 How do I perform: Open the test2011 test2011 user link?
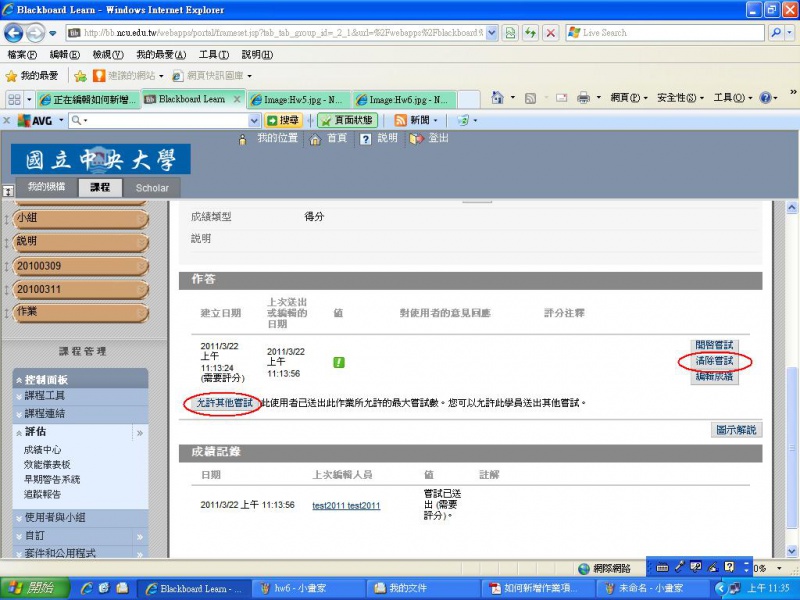point(346,506)
